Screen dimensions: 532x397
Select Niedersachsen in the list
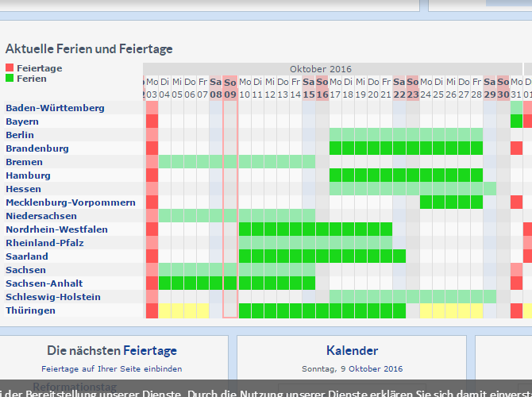[x=41, y=216]
